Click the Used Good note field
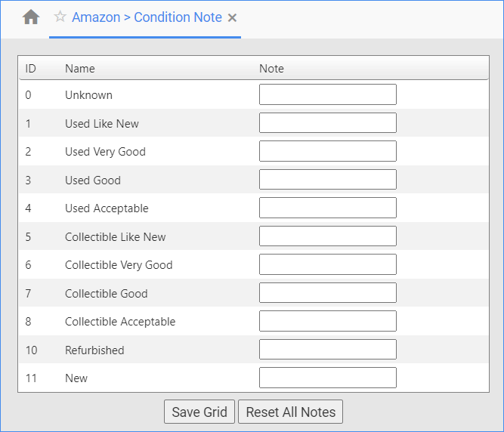The height and width of the screenshot is (432, 504). 327,180
